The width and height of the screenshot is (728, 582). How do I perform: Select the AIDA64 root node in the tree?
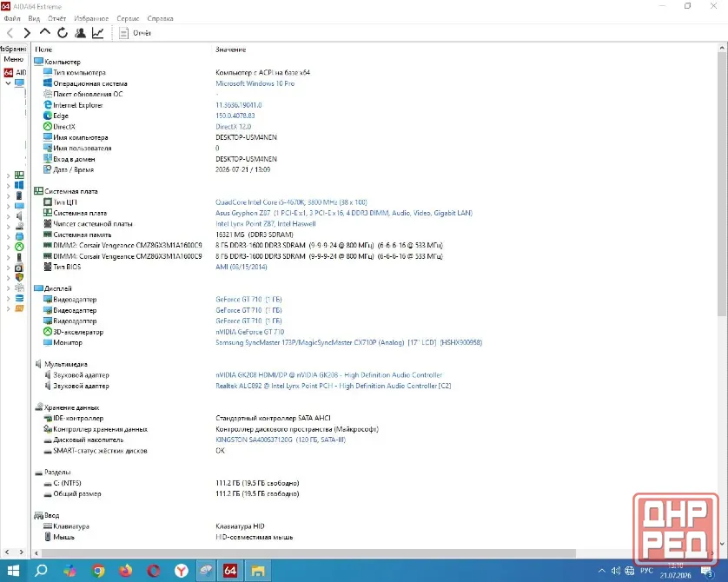16,72
